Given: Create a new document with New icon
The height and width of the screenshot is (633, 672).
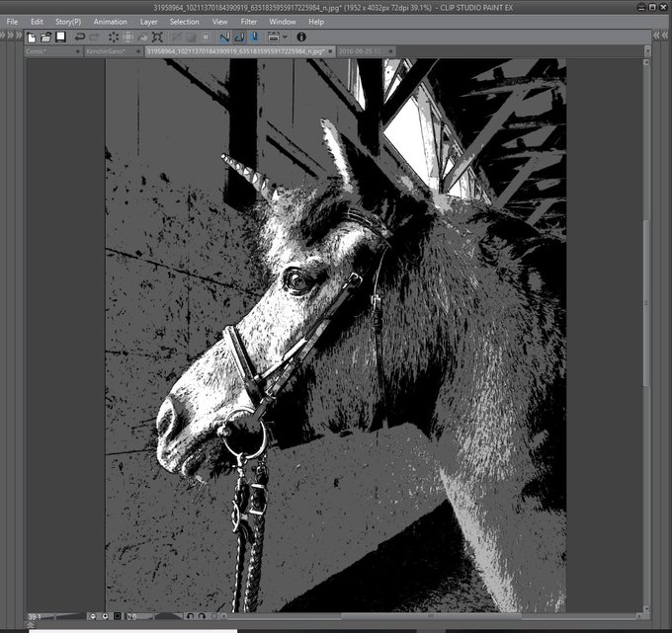Looking at the screenshot, I should (32, 38).
